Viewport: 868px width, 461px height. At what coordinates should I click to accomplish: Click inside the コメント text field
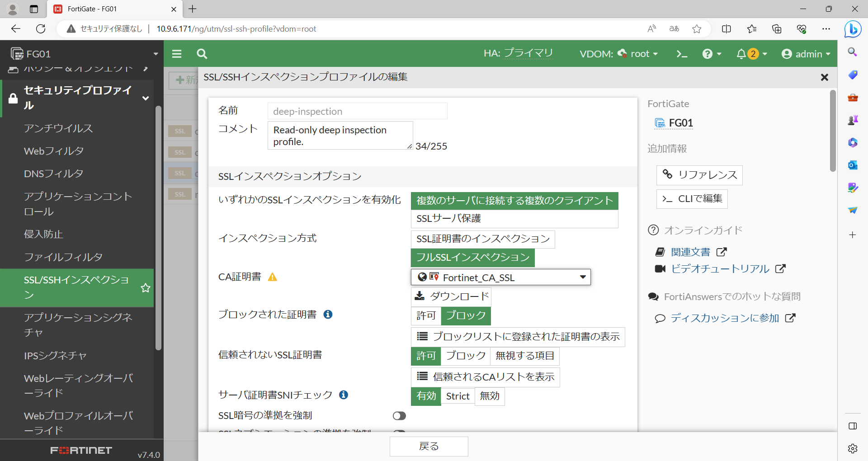coord(340,135)
